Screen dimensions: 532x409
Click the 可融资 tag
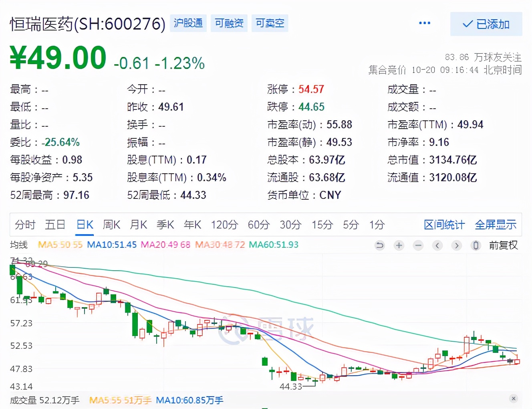click(x=229, y=23)
